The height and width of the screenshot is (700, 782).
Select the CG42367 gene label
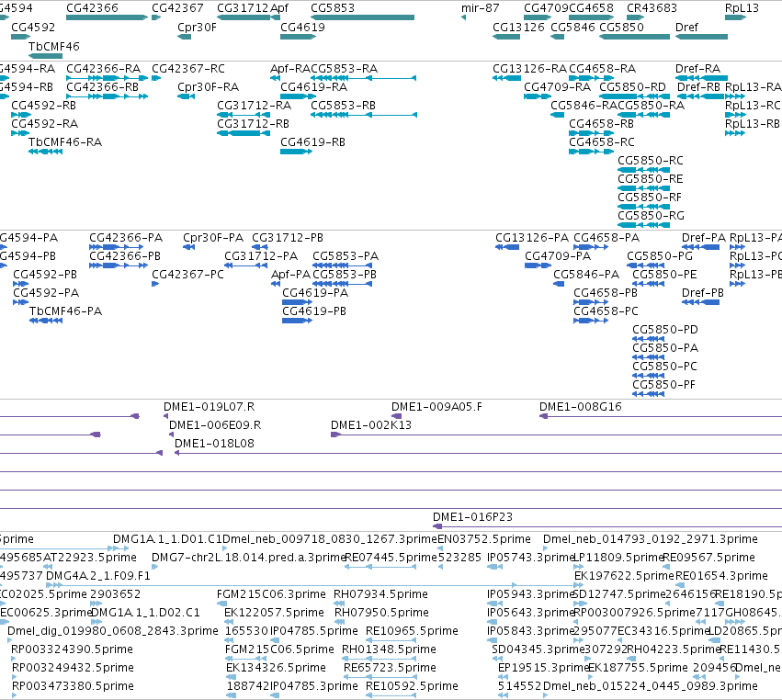pos(177,8)
